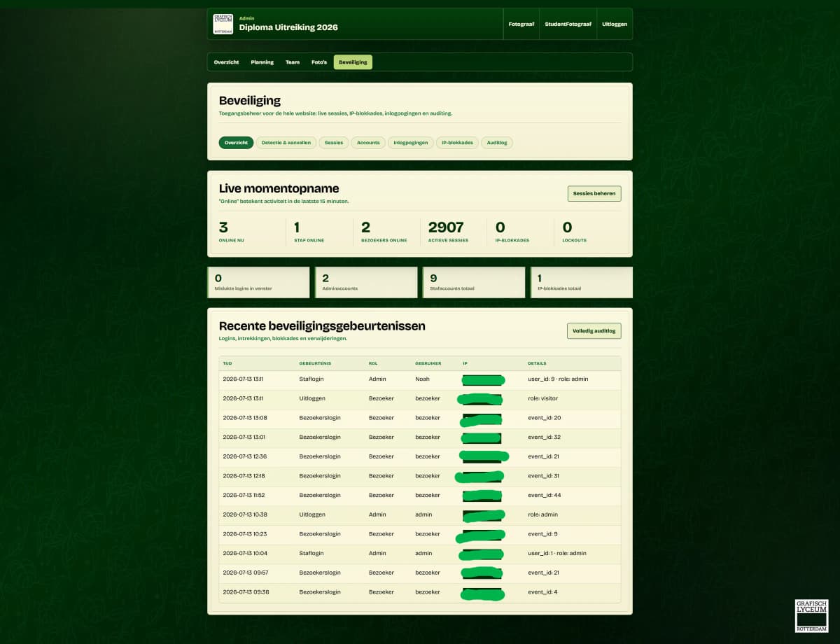This screenshot has height=644, width=840.
Task: Open the Team tab
Action: click(x=293, y=62)
